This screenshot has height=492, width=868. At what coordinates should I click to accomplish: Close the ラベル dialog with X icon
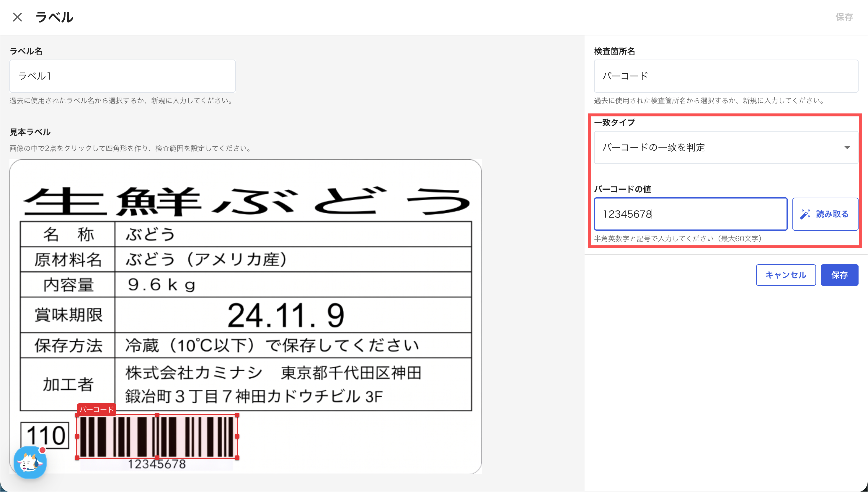tap(17, 17)
